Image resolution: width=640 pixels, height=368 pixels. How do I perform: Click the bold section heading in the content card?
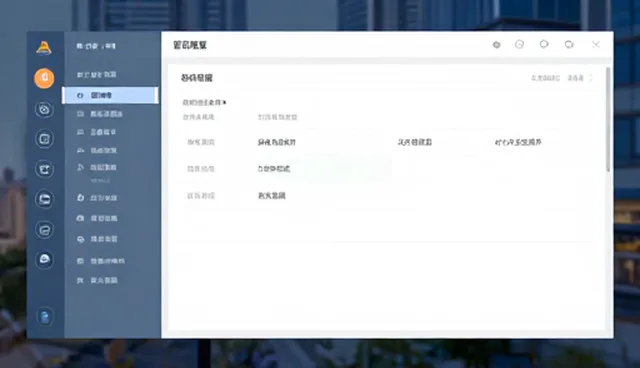[x=197, y=78]
